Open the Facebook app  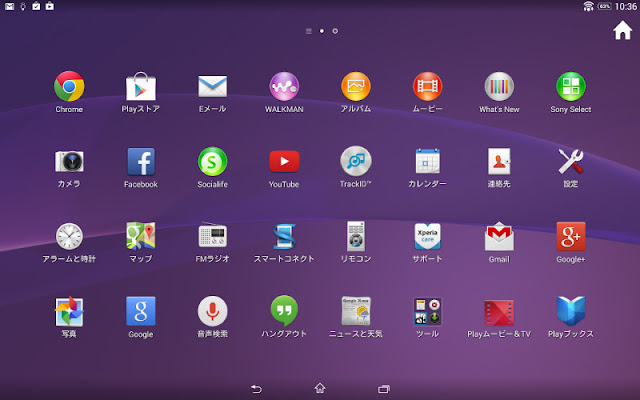[x=141, y=161]
